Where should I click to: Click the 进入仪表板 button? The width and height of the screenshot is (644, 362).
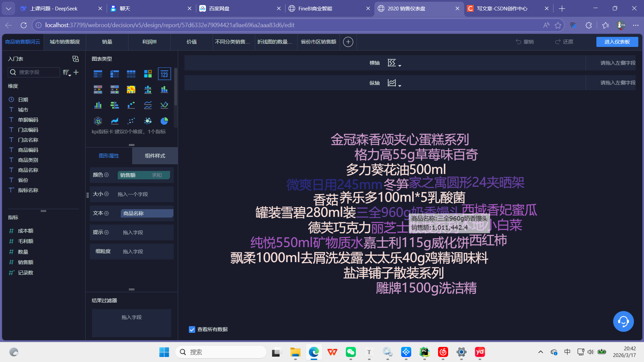[617, 42]
